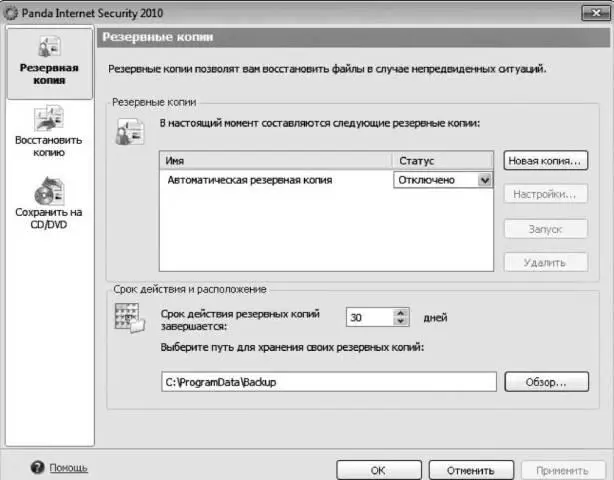Click the Применить apply button
614x480 pixels.
click(563, 470)
